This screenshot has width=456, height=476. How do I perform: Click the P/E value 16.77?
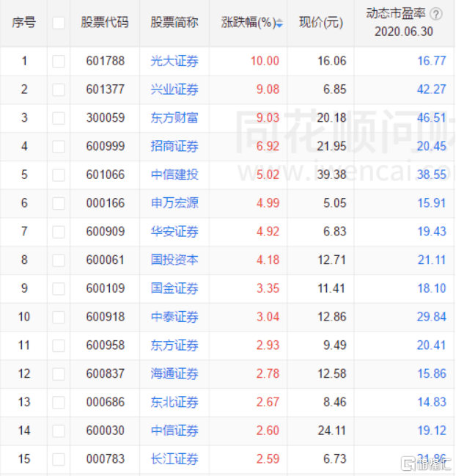(x=432, y=61)
